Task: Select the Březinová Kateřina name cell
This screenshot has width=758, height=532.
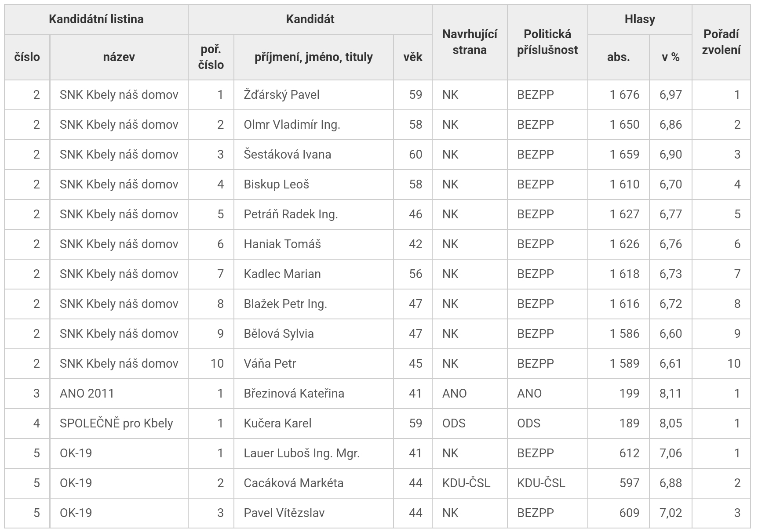Action: [294, 394]
